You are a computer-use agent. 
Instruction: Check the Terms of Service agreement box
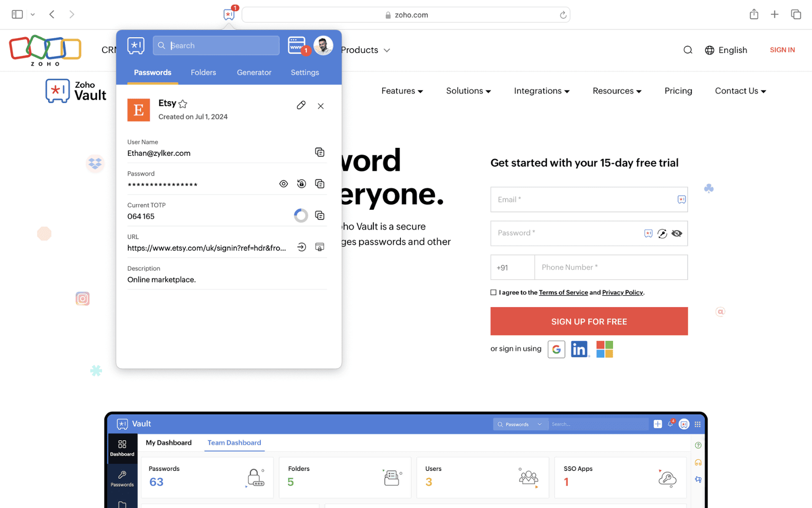point(493,293)
